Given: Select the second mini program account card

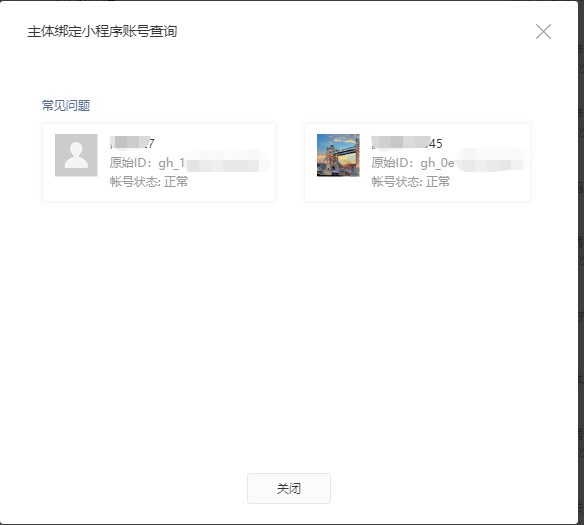Looking at the screenshot, I should coord(418,162).
